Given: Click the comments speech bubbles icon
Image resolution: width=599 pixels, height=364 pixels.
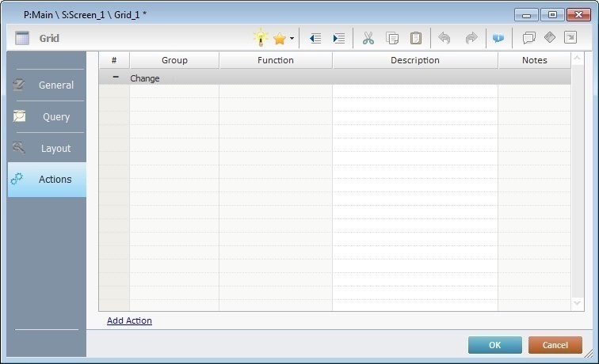Looking at the screenshot, I should [528, 38].
